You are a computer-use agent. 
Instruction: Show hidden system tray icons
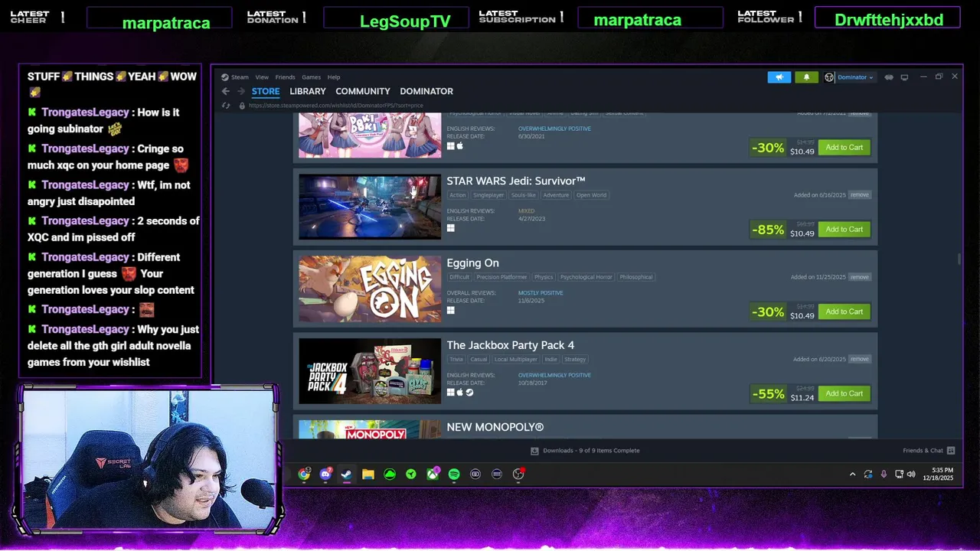(x=852, y=474)
